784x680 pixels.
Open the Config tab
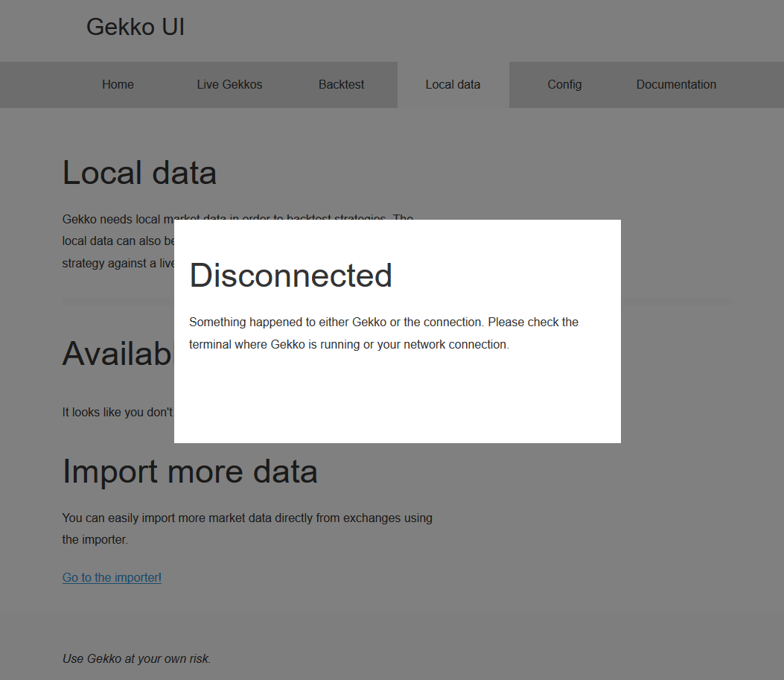(x=564, y=84)
